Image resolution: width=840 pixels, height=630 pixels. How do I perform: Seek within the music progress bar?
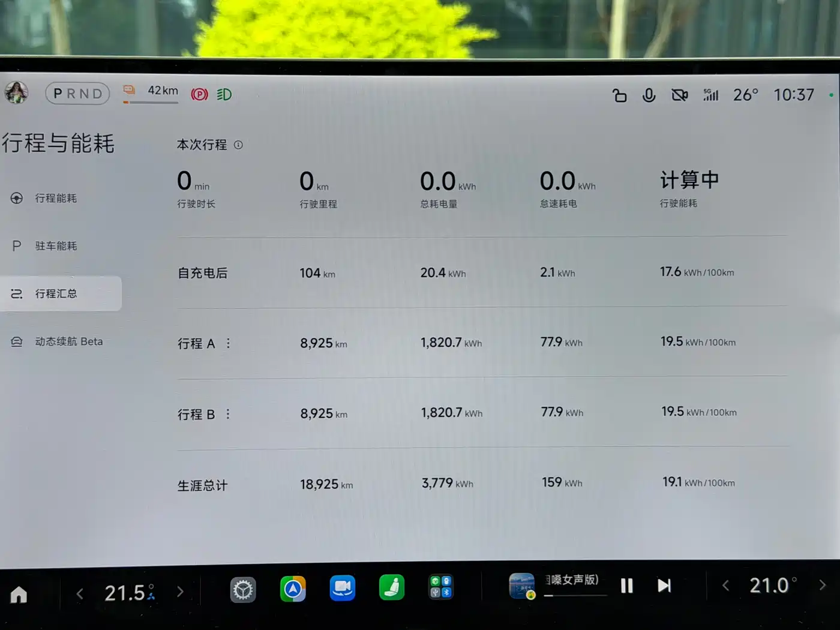pyautogui.click(x=575, y=595)
